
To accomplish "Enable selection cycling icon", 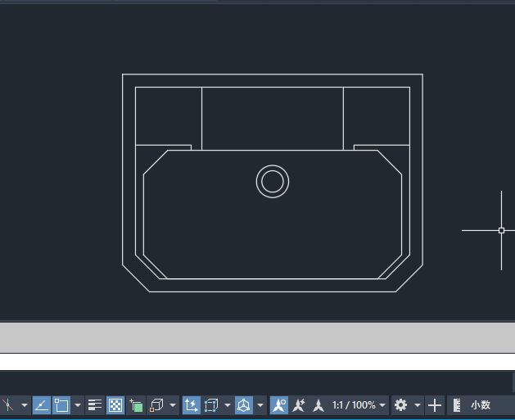I will pos(136,405).
